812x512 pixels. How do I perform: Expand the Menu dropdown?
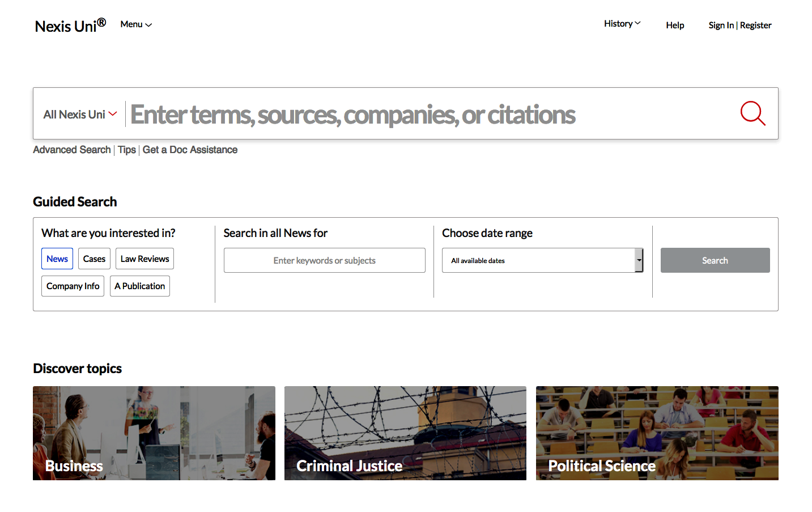[136, 24]
